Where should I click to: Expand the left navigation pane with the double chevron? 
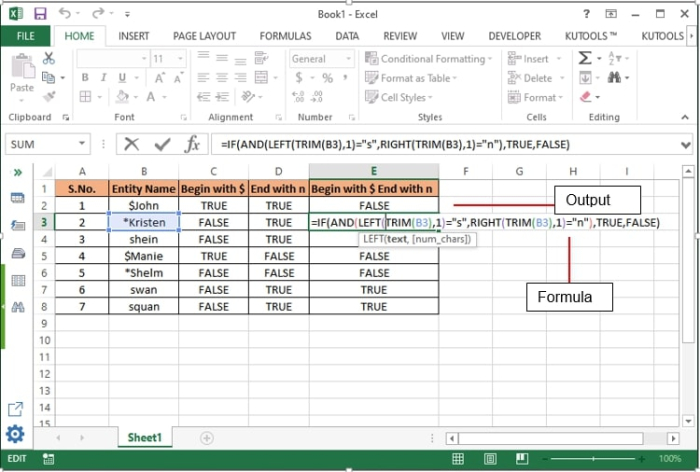[17, 172]
